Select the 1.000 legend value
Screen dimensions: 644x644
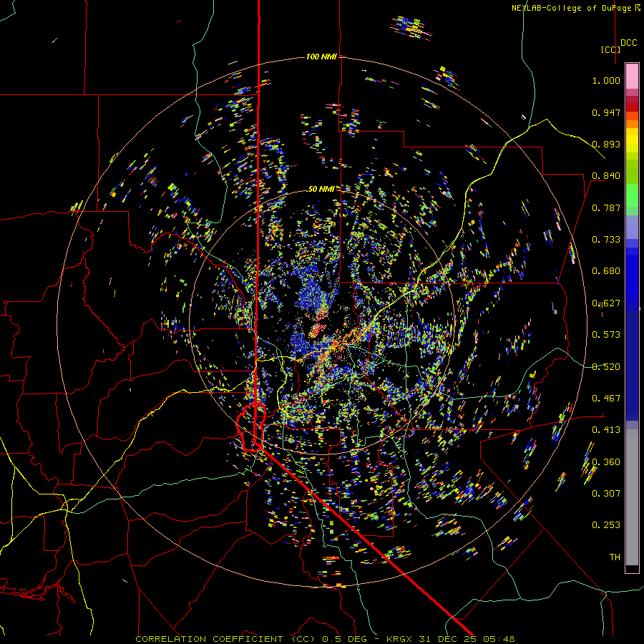coord(606,80)
